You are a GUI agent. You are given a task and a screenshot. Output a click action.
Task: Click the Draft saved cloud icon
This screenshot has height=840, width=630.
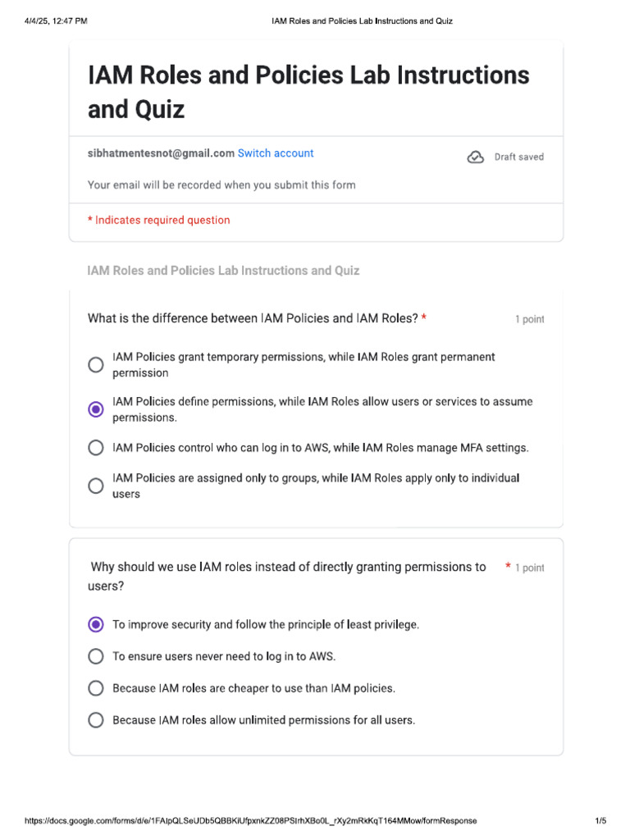point(476,157)
